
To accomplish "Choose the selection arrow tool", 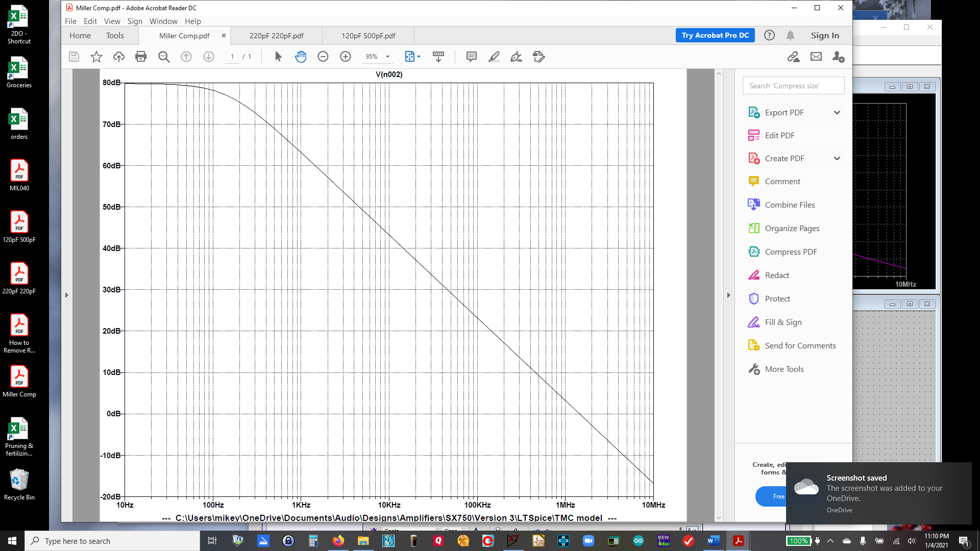I will pyautogui.click(x=278, y=57).
